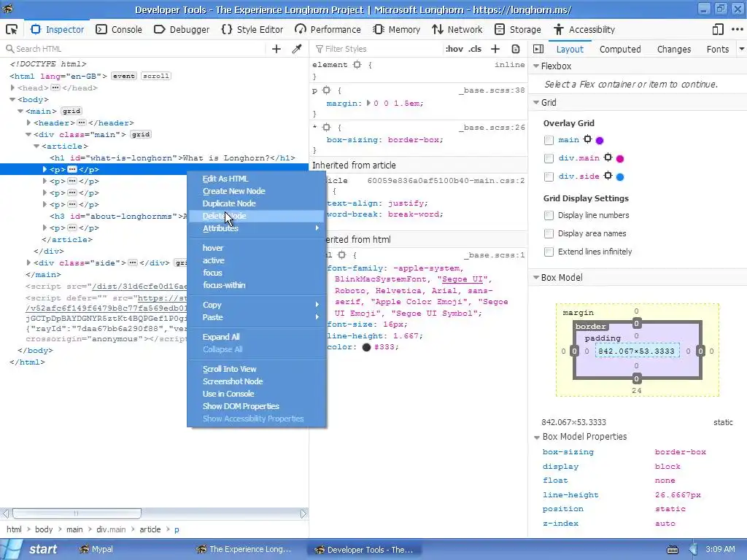Click the pink div.main color swatch
The width and height of the screenshot is (747, 560).
pyautogui.click(x=620, y=158)
